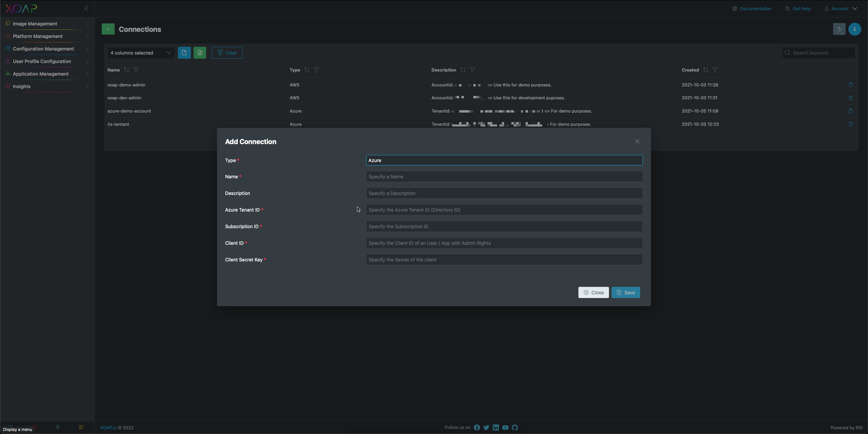Open Facebook icon in footer
The image size is (868, 434).
click(477, 428)
